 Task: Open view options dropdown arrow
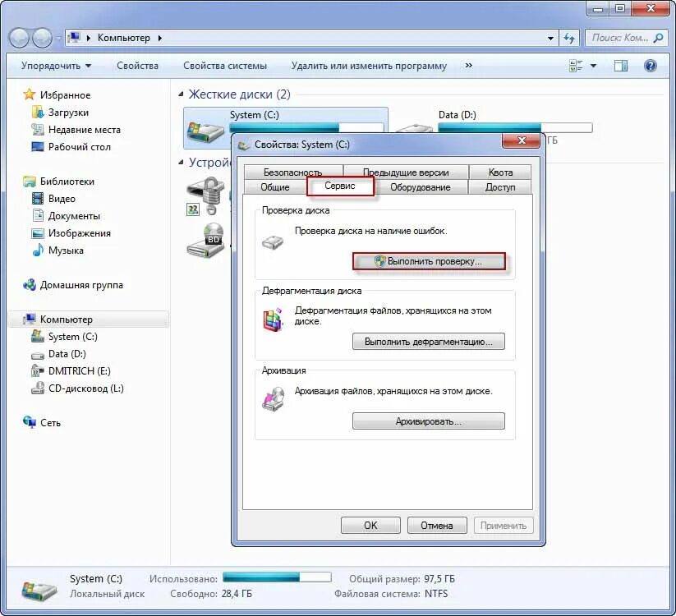tap(594, 66)
